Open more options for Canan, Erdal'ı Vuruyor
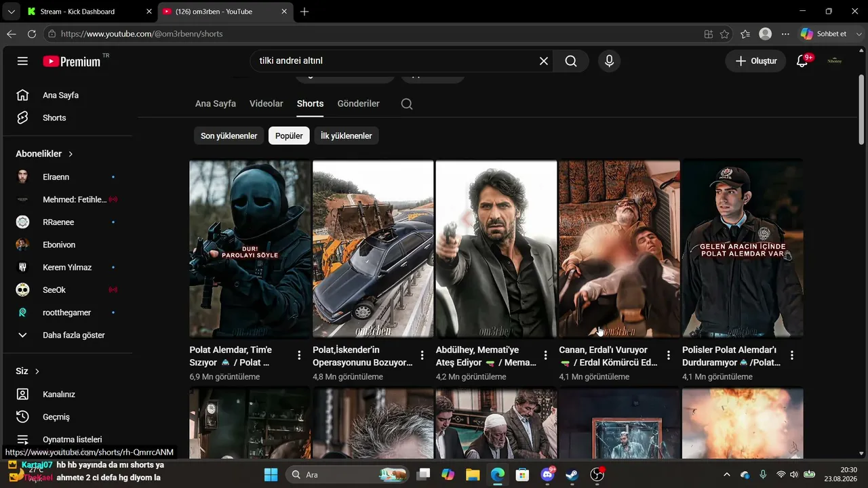This screenshot has height=488, width=868. pyautogui.click(x=669, y=355)
